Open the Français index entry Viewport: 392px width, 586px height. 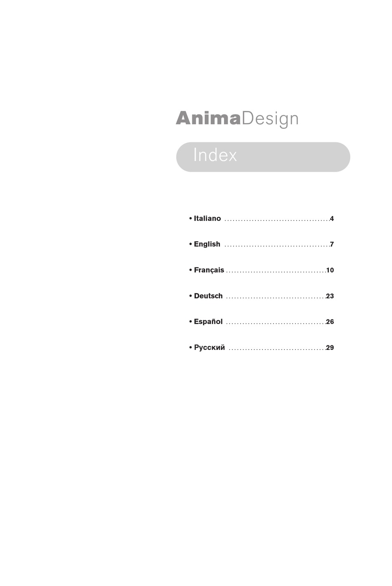(209, 270)
